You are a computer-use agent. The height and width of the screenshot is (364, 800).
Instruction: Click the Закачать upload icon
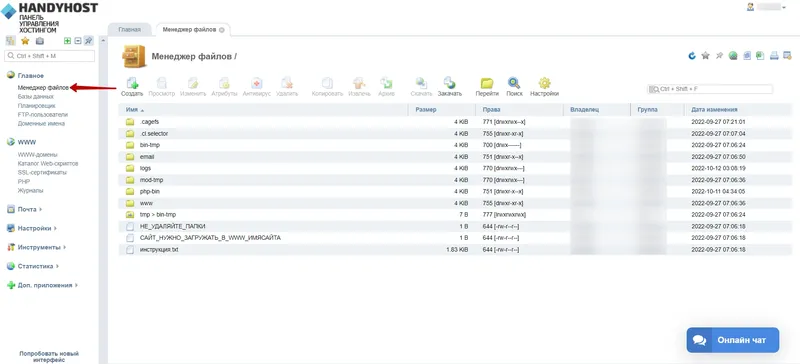449,83
